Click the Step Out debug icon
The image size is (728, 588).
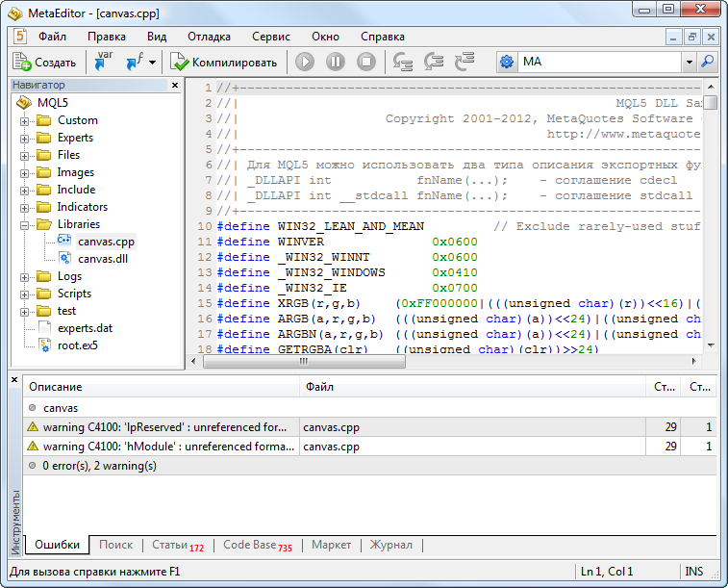[464, 62]
